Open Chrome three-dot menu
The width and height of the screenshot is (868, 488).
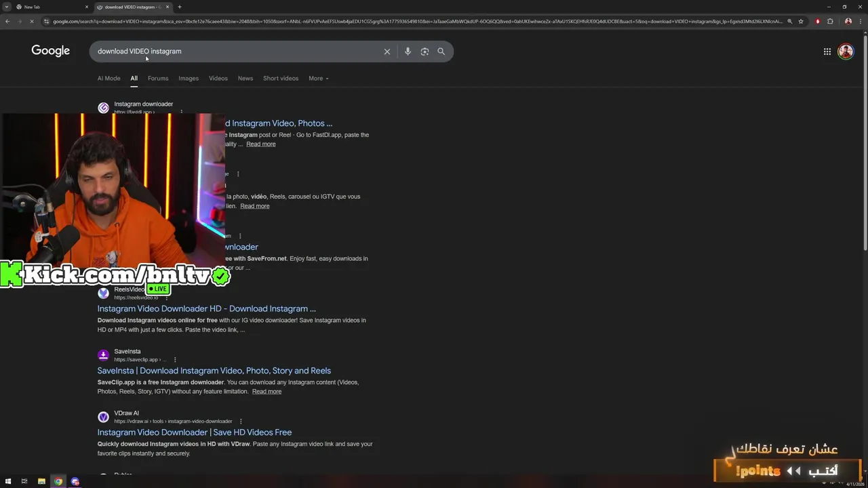pyautogui.click(x=861, y=22)
